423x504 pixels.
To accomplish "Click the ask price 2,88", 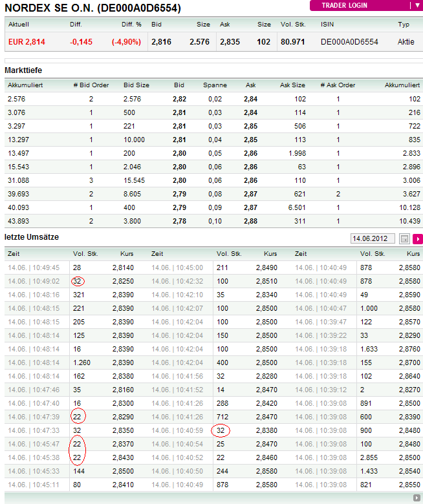I will coord(250,221).
